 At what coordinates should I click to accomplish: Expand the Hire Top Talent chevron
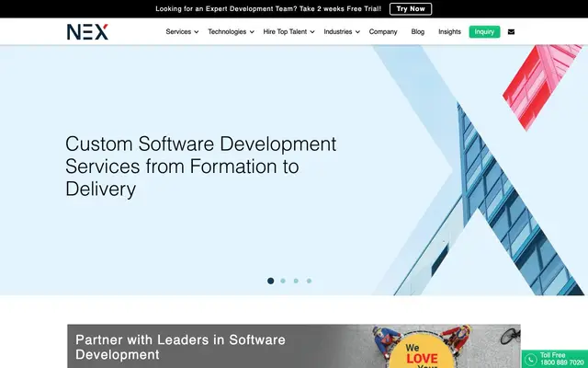coord(312,32)
